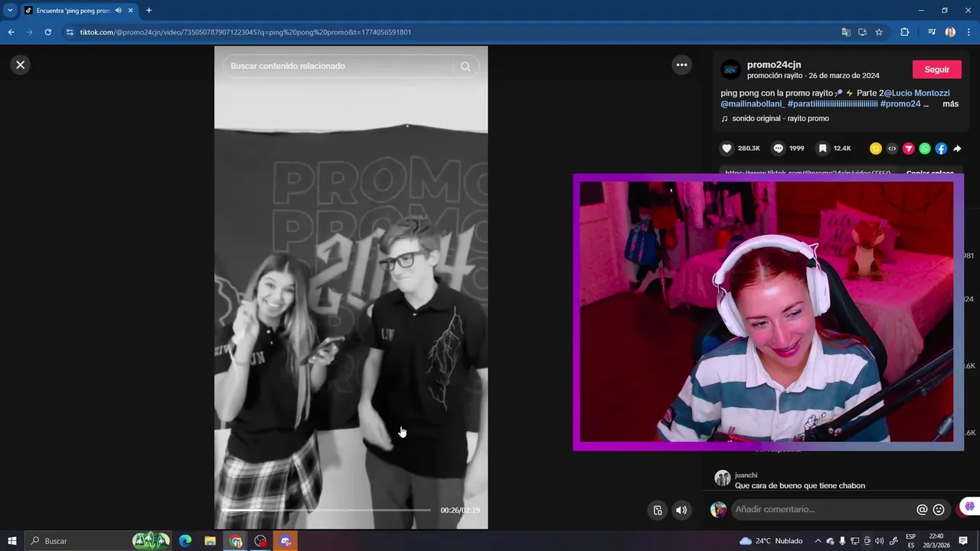Click microphone icon in system tray
The height and width of the screenshot is (551, 980).
pos(842,541)
